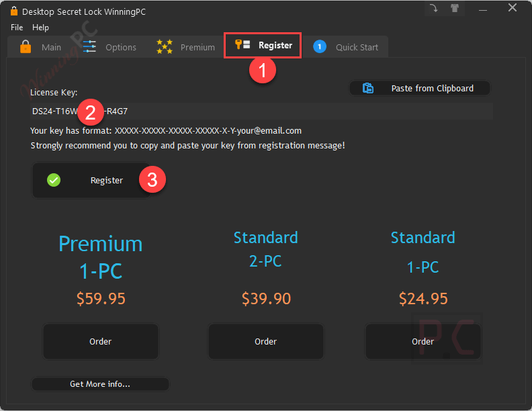The height and width of the screenshot is (411, 532).
Task: Click the key icon on Register tab
Action: [x=242, y=44]
